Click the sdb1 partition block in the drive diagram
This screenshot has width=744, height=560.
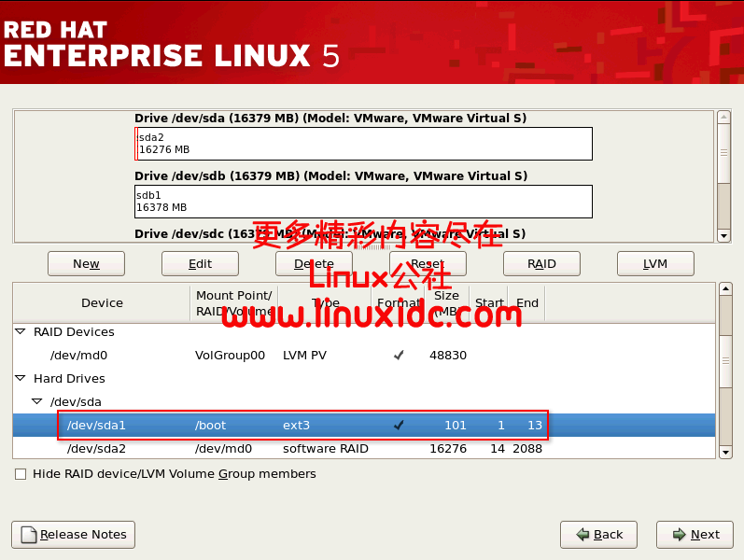[364, 202]
